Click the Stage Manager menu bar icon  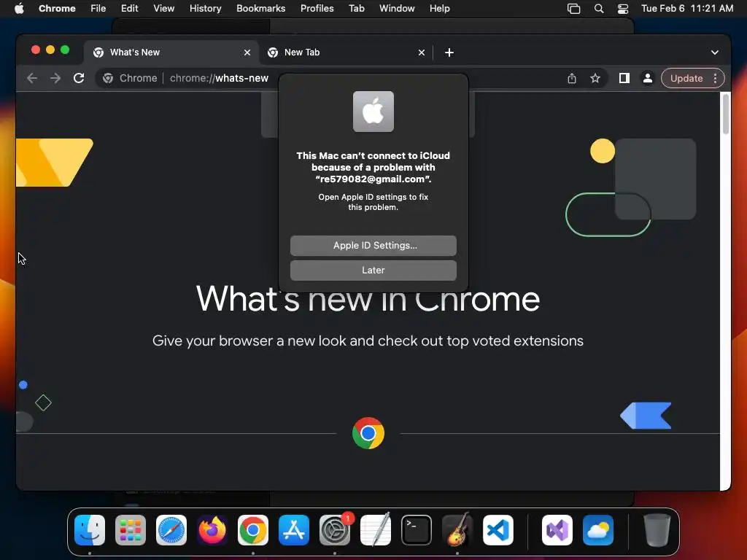pyautogui.click(x=573, y=9)
